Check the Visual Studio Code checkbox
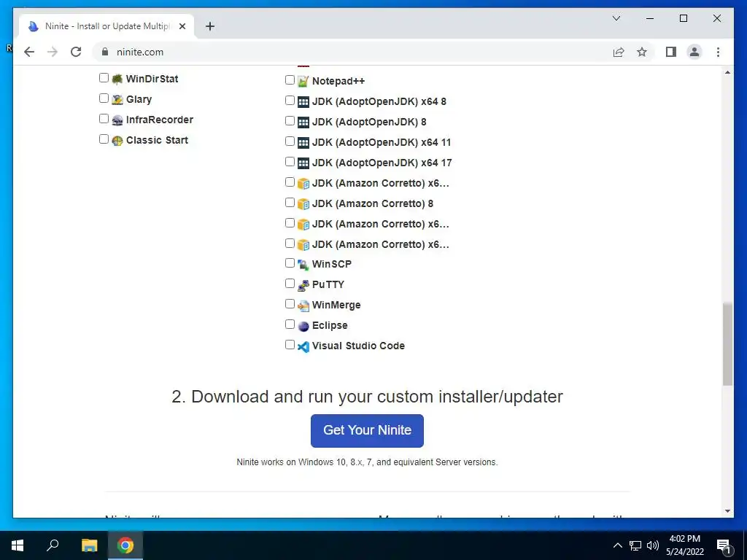Screen dimensions: 747x560 tap(290, 345)
